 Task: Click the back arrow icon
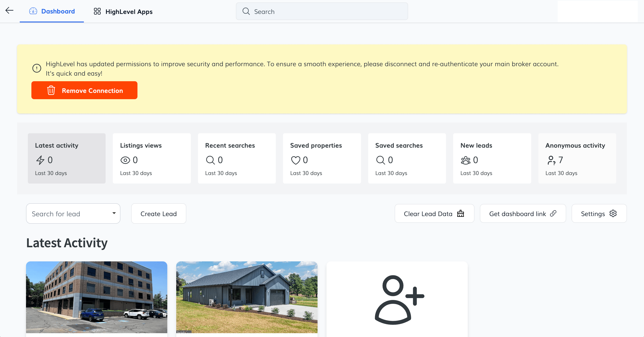(9, 11)
